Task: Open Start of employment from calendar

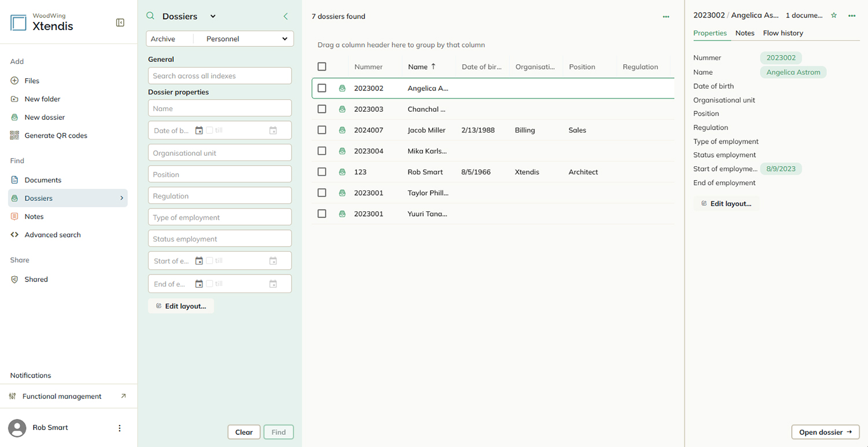Action: (199, 261)
